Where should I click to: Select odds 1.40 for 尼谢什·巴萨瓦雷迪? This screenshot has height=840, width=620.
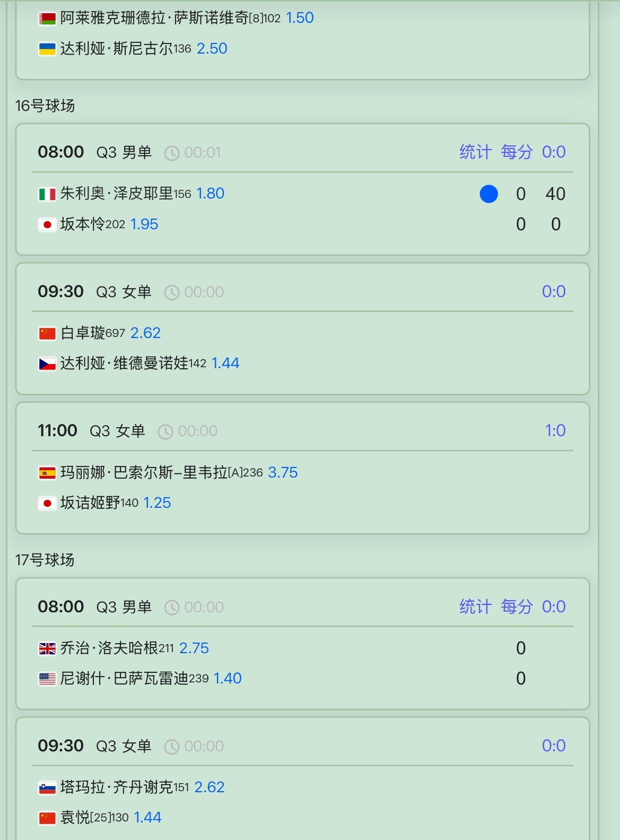pos(228,679)
